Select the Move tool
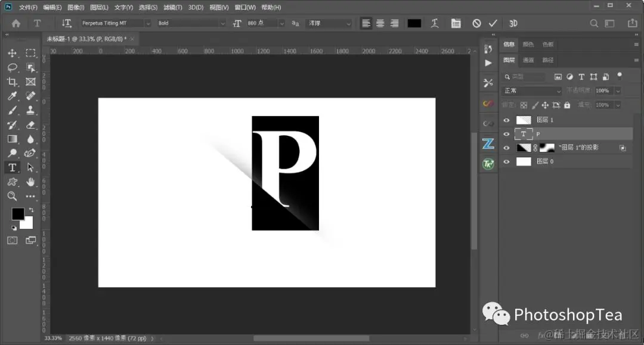 13,53
